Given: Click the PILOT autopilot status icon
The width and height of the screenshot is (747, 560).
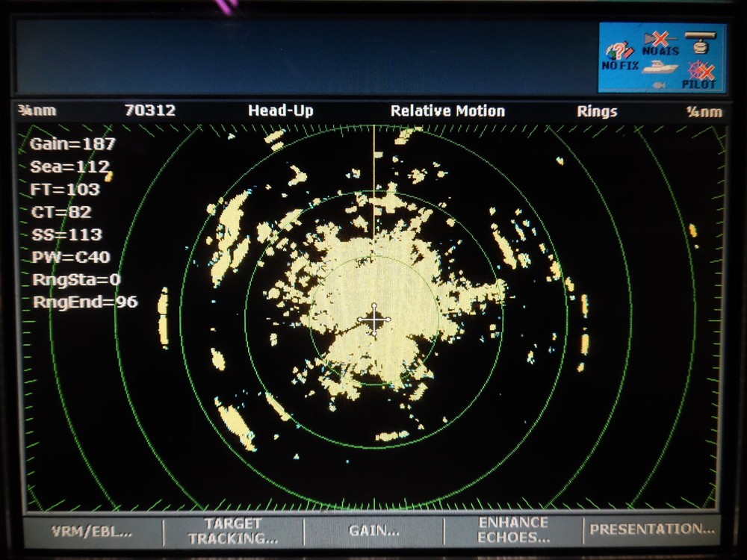Looking at the screenshot, I should tap(699, 75).
